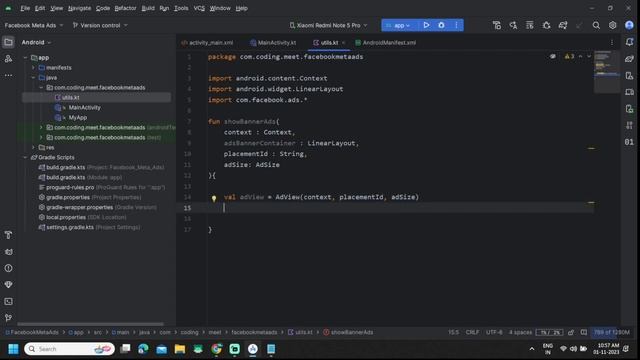
Task: Click the Windows taskbar Search box
Action: [x=69, y=349]
